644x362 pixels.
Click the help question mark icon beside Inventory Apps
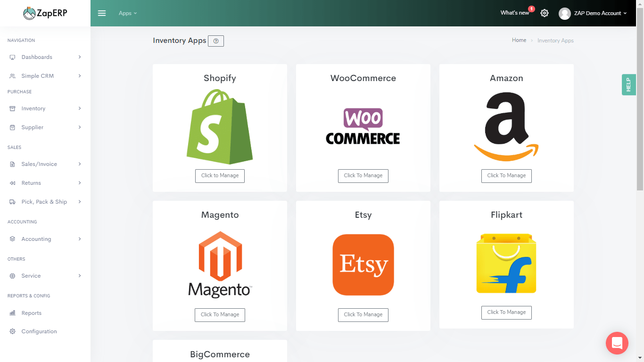216,41
